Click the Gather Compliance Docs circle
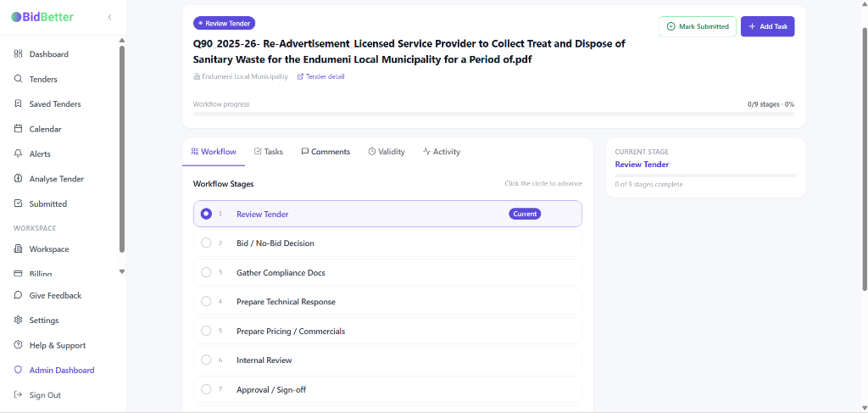This screenshot has height=413, width=868. 206,272
